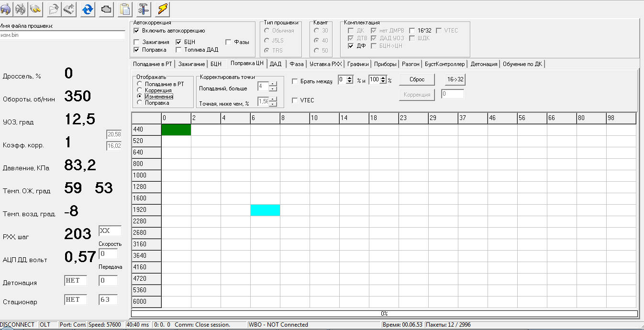The height and width of the screenshot is (330, 644).
Task: Click the clipboard paste icon
Action: click(x=125, y=8)
